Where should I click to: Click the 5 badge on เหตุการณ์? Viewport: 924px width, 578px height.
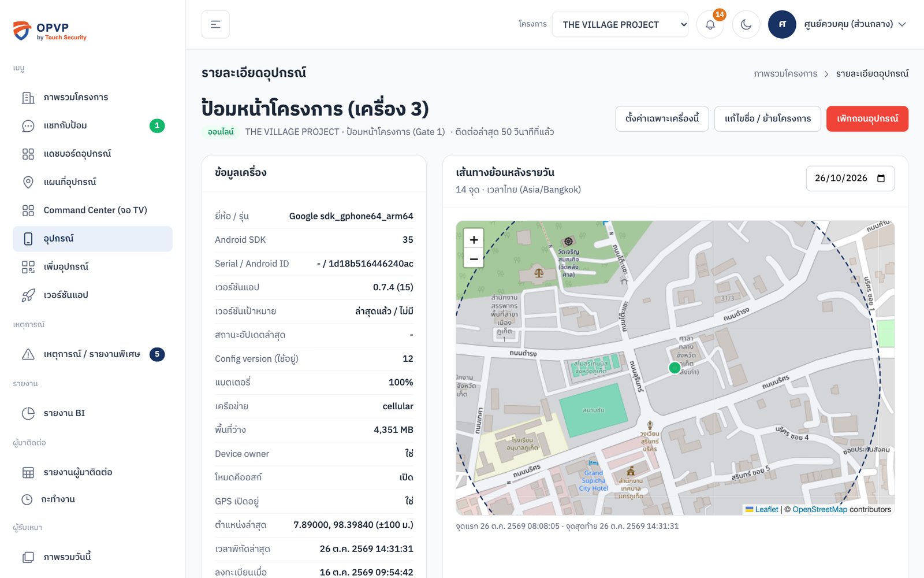tap(157, 354)
